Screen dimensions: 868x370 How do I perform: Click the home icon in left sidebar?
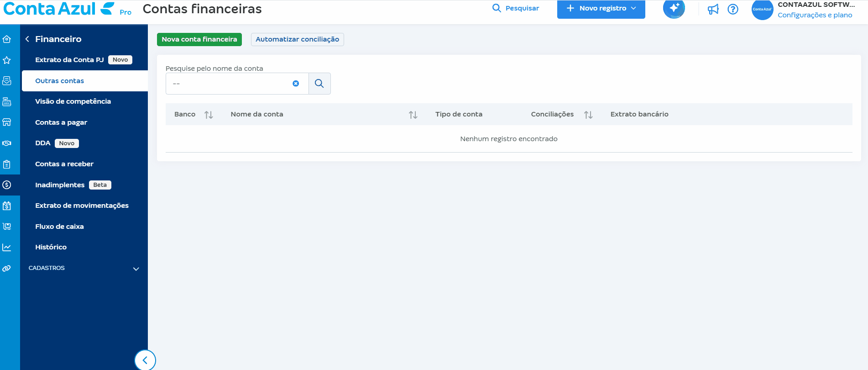tap(7, 39)
